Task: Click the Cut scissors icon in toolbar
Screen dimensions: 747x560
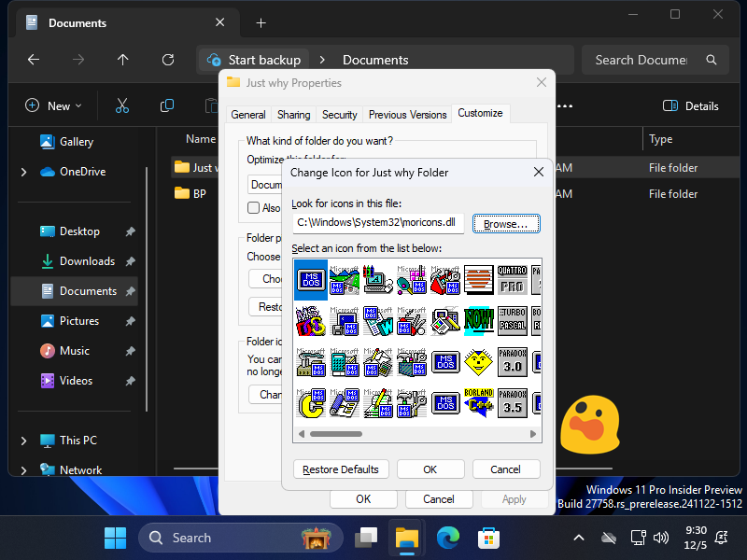Action: pos(122,106)
